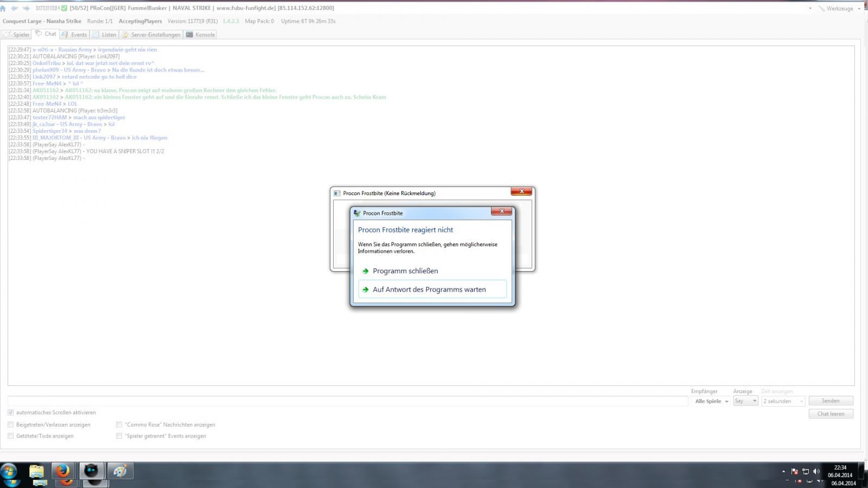Click the network tray icon

[806, 472]
